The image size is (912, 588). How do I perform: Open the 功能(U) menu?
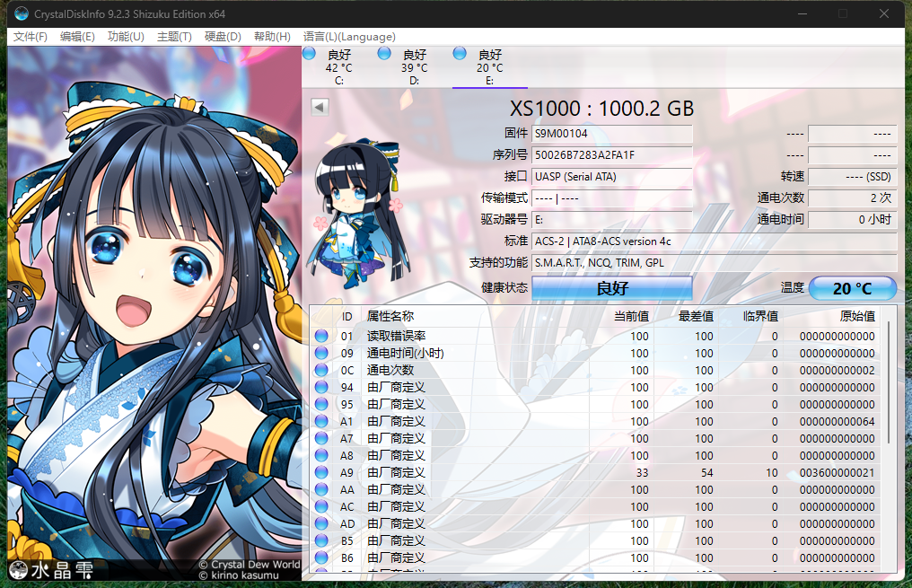click(126, 37)
